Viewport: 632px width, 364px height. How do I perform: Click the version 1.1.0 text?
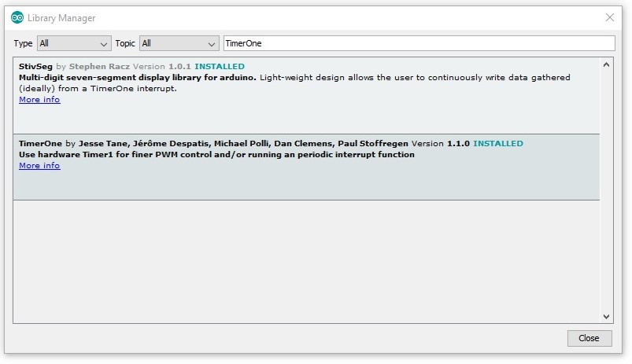[x=458, y=144]
